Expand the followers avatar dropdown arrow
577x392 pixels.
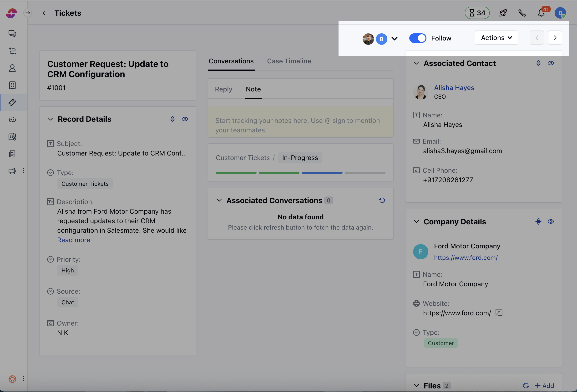(394, 39)
